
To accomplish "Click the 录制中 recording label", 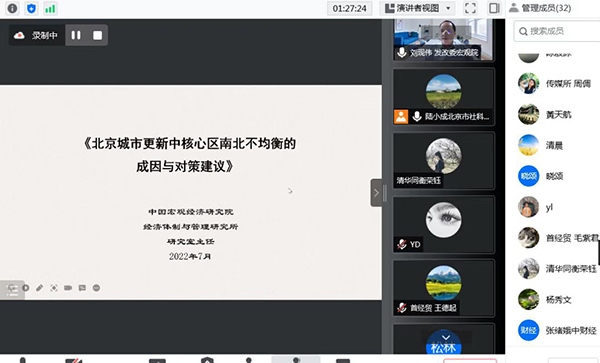I will pyautogui.click(x=44, y=36).
